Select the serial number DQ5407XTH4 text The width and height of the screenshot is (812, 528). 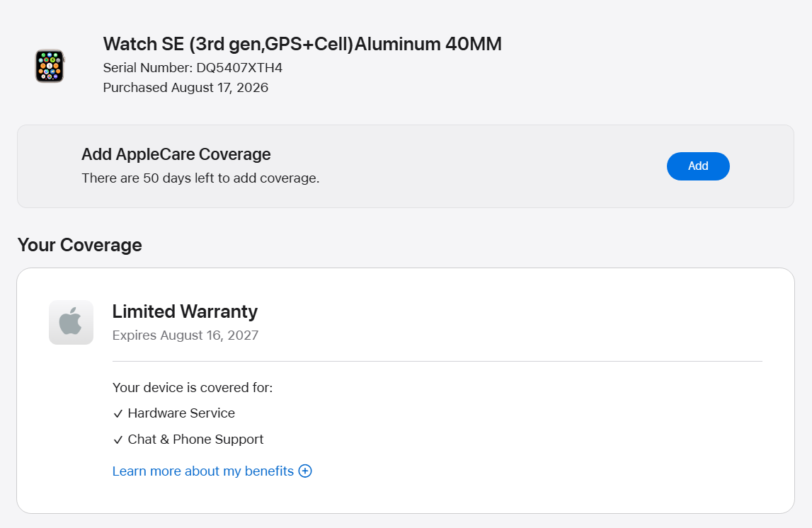(239, 68)
